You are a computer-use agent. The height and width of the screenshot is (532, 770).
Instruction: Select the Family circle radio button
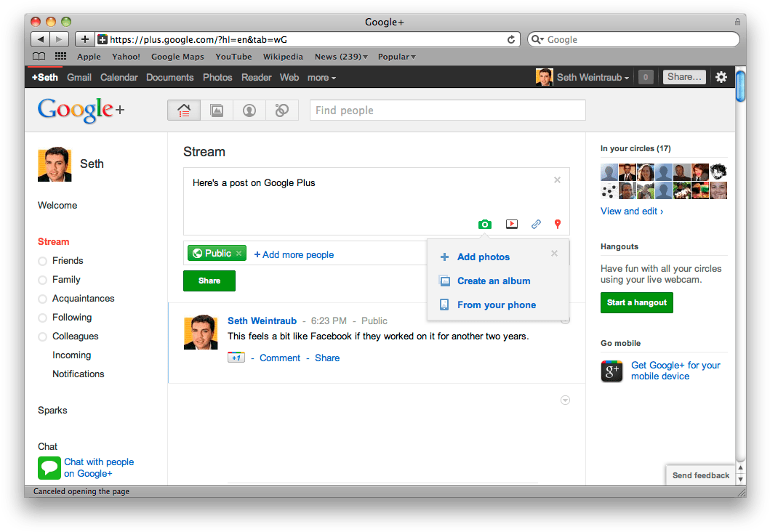pos(43,280)
